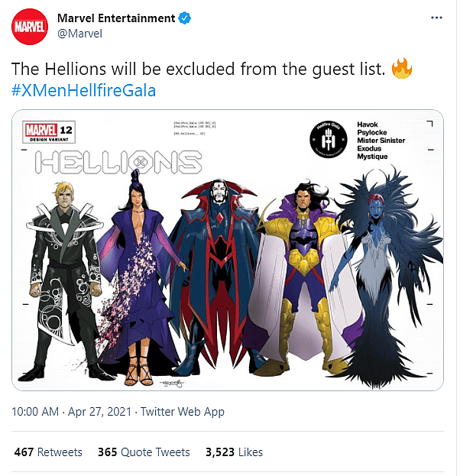Viewport: 460px width, 476px height.
Task: Open the tweet's more options menu
Action: pyautogui.click(x=436, y=18)
